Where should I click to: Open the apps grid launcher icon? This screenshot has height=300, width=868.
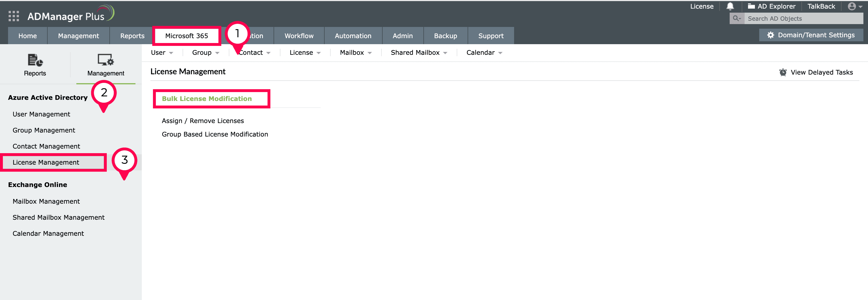click(x=13, y=16)
